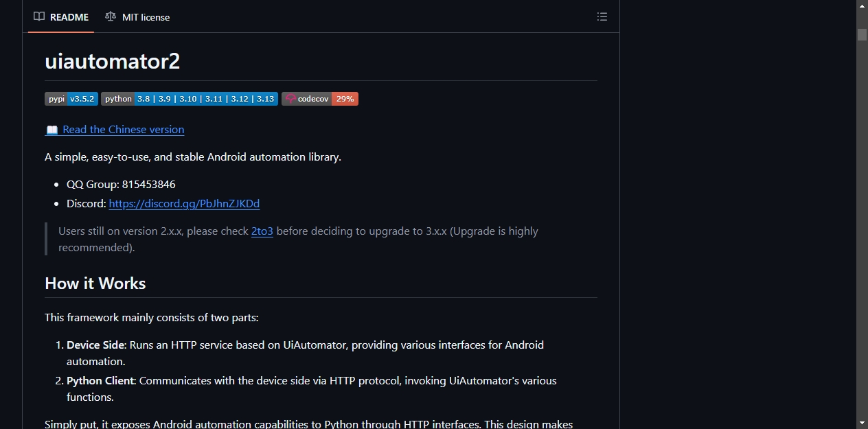Click the 'A simple, easy-to-use' description line
868x429 pixels.
coord(193,157)
